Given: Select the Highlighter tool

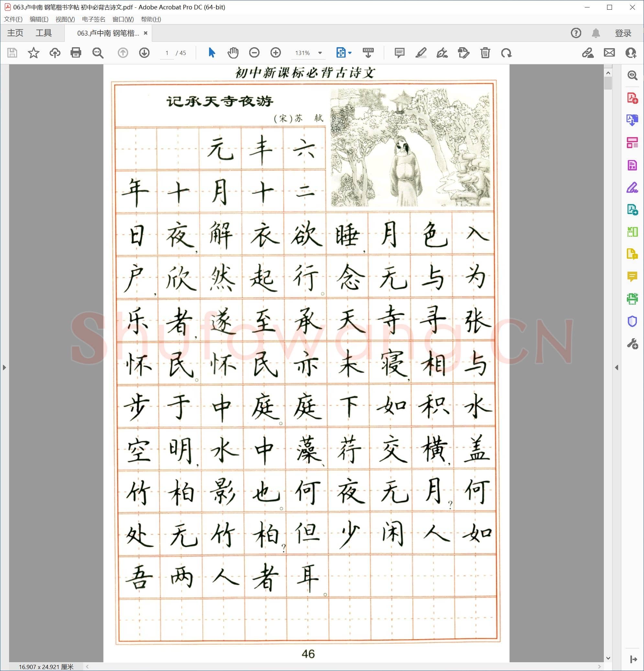Looking at the screenshot, I should (x=421, y=53).
